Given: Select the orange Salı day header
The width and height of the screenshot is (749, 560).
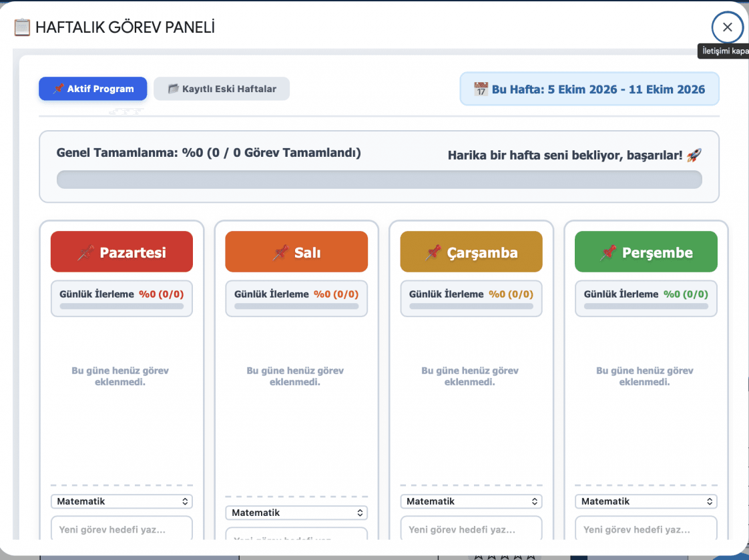Looking at the screenshot, I should click(296, 252).
